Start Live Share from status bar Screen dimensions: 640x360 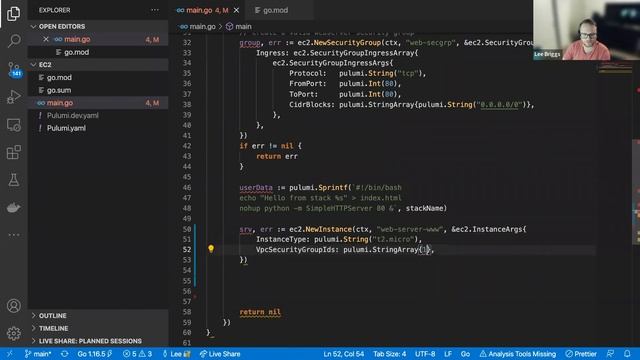(x=220, y=354)
